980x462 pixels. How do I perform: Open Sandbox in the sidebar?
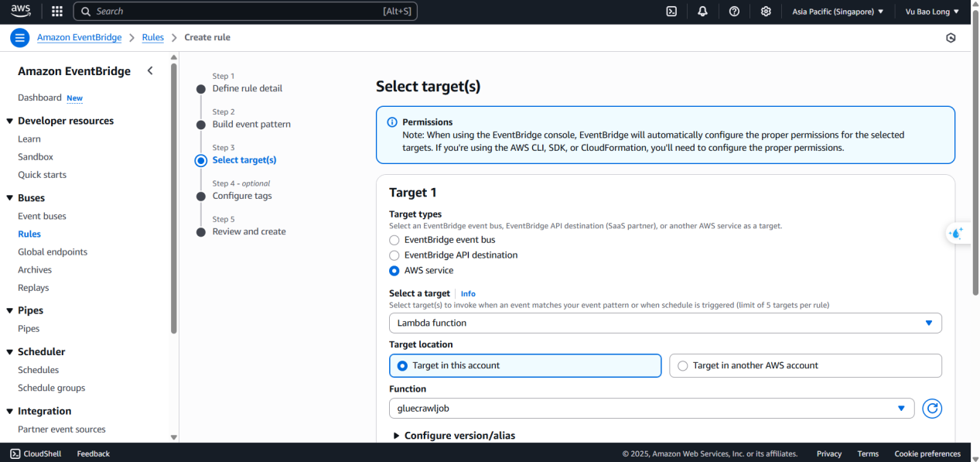(36, 157)
